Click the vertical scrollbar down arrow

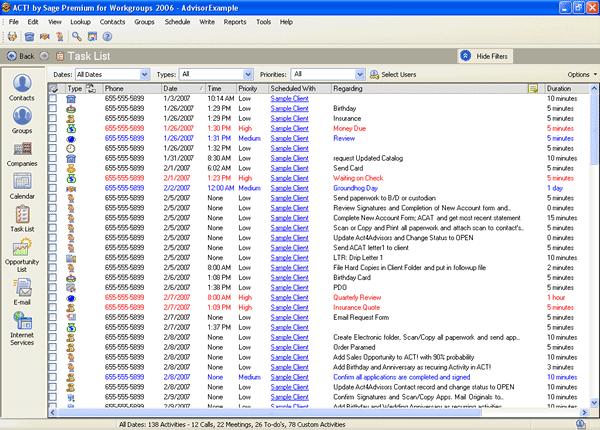click(x=594, y=402)
